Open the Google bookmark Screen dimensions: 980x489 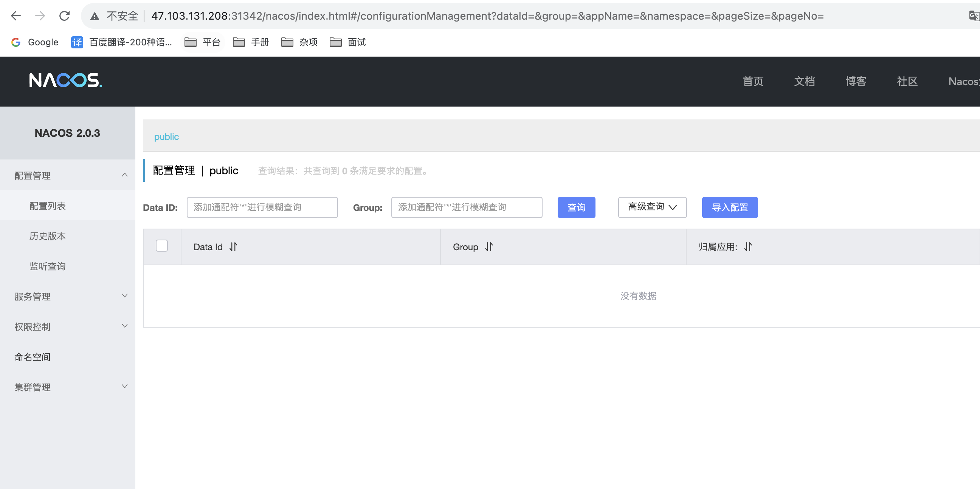pos(35,42)
